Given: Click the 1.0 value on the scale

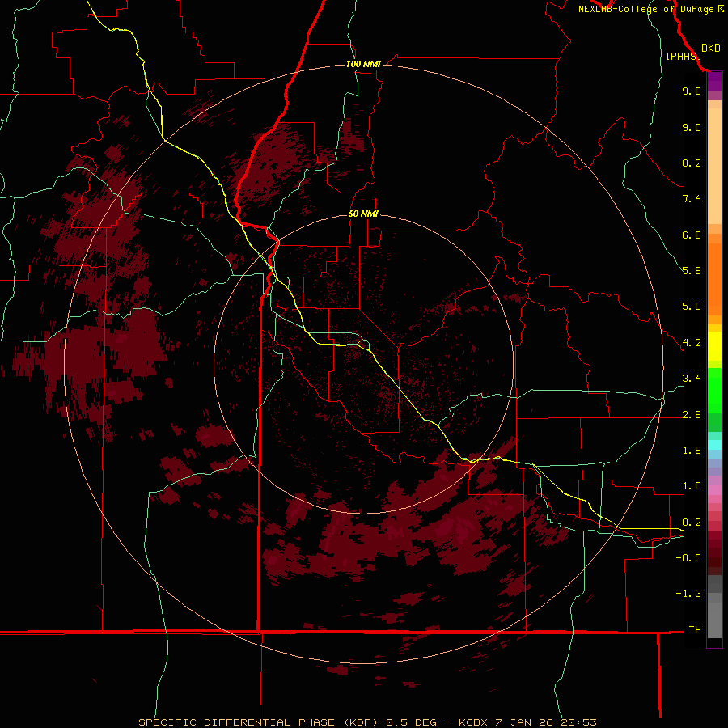Looking at the screenshot, I should click(692, 486).
